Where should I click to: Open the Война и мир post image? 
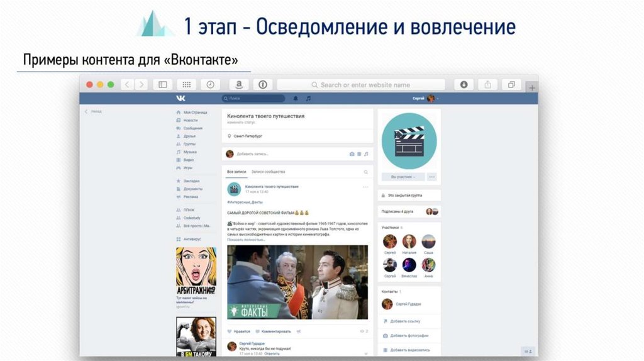297,282
